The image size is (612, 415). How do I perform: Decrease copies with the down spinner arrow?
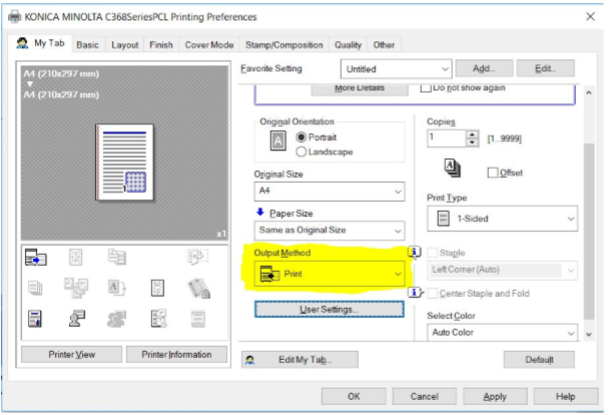coord(472,142)
